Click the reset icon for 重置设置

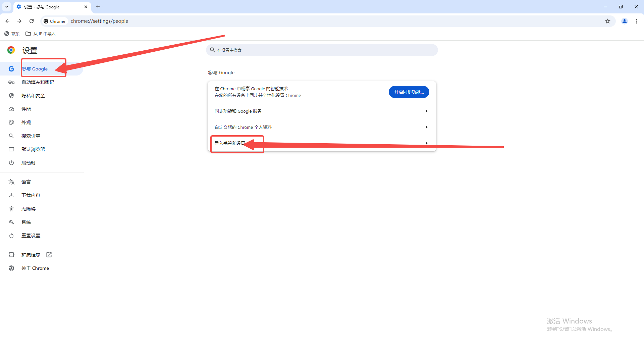pos(11,236)
